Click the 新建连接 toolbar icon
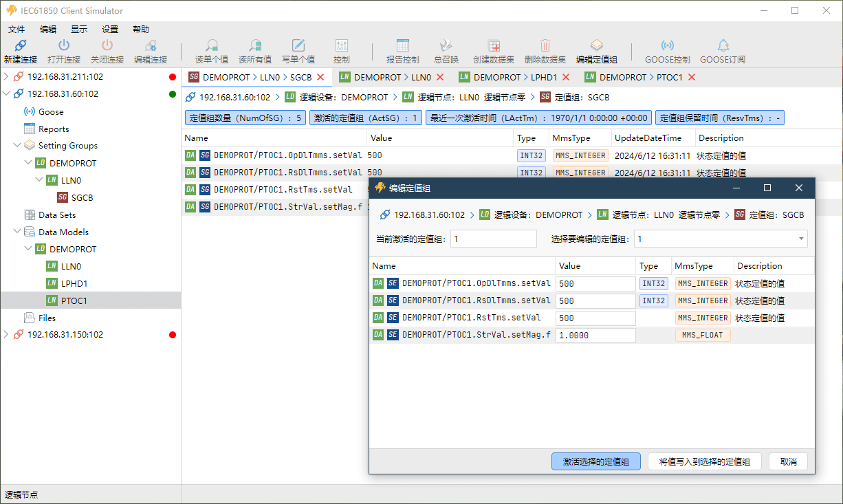This screenshot has height=504, width=843. (21, 46)
